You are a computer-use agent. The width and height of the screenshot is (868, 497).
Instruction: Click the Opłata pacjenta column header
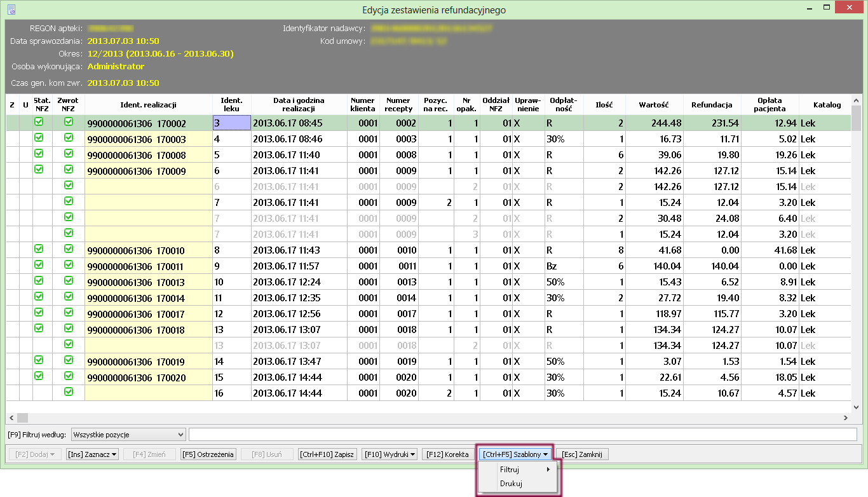[770, 105]
